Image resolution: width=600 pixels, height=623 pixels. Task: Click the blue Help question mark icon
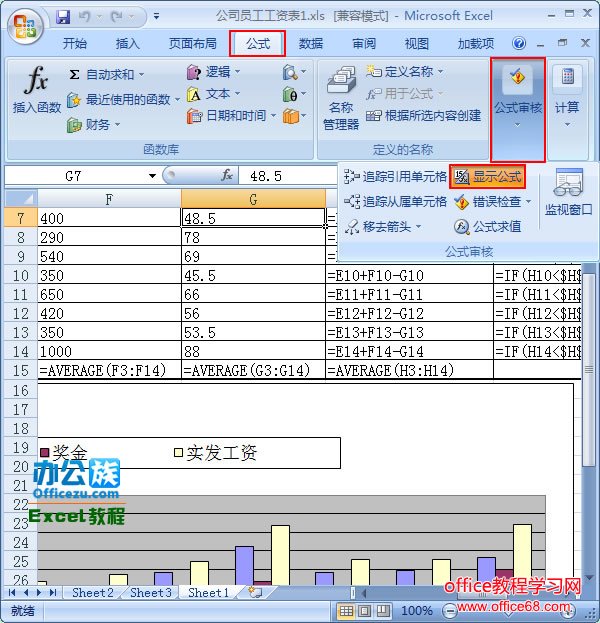pos(519,43)
